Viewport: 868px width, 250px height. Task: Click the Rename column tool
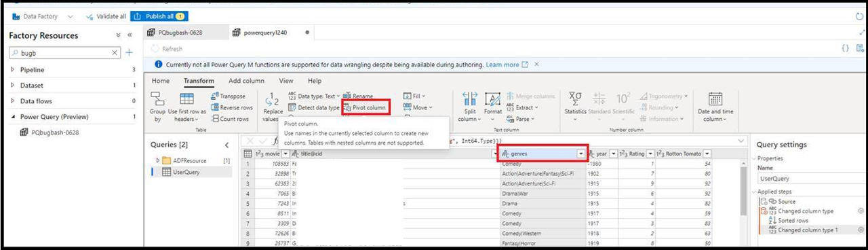pos(358,96)
